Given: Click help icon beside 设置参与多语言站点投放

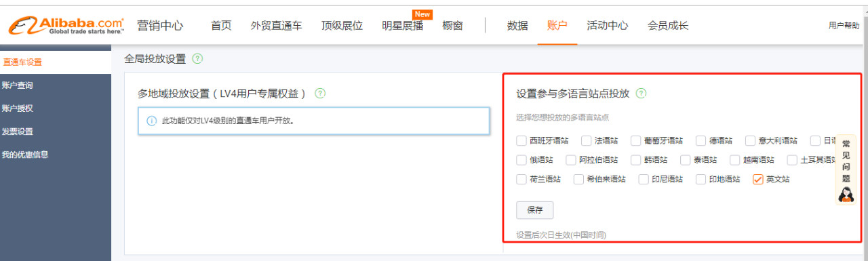Looking at the screenshot, I should 641,93.
